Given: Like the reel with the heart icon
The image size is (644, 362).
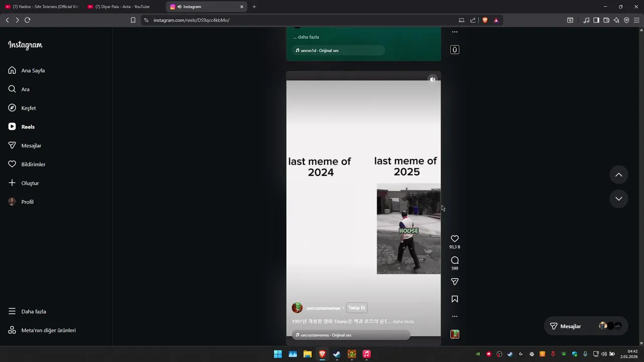Looking at the screenshot, I should click(455, 239).
